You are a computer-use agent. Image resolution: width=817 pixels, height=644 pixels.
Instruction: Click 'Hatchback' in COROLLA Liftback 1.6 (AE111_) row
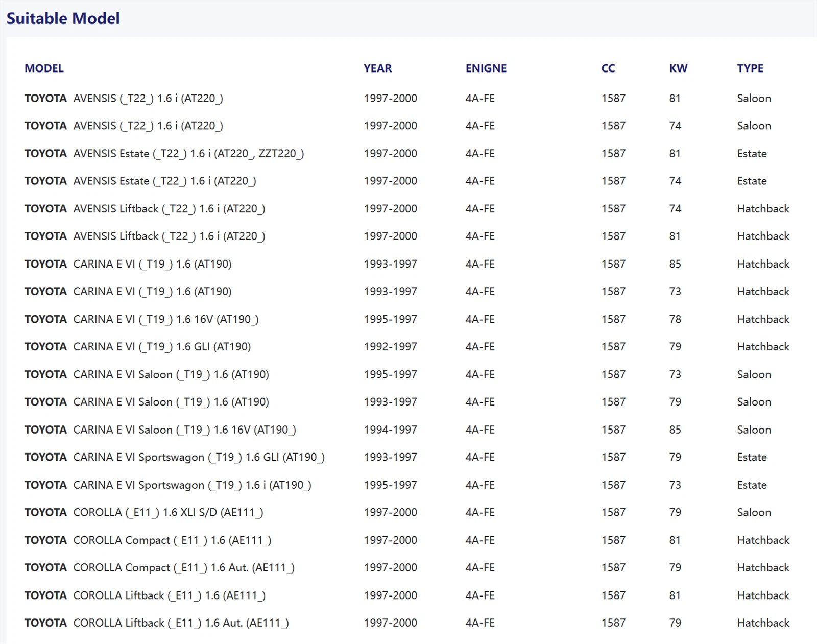[x=763, y=595]
